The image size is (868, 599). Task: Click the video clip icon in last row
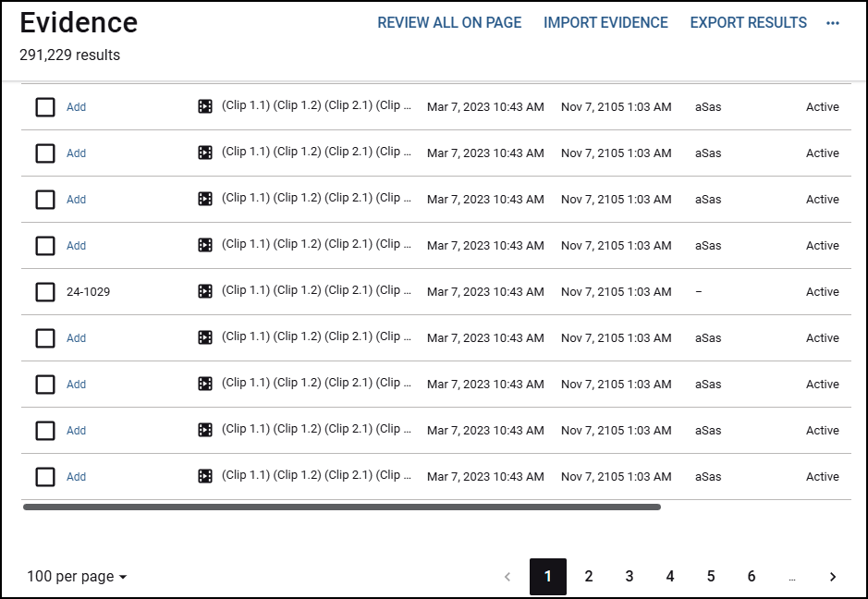point(205,476)
